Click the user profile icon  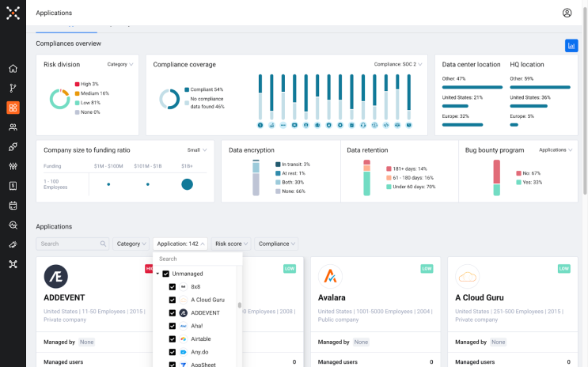(567, 13)
